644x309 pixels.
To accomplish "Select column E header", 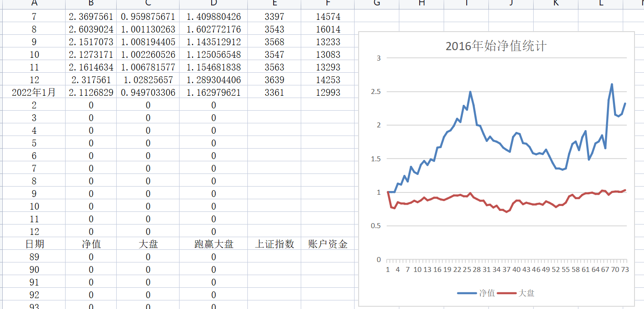I will [275, 4].
